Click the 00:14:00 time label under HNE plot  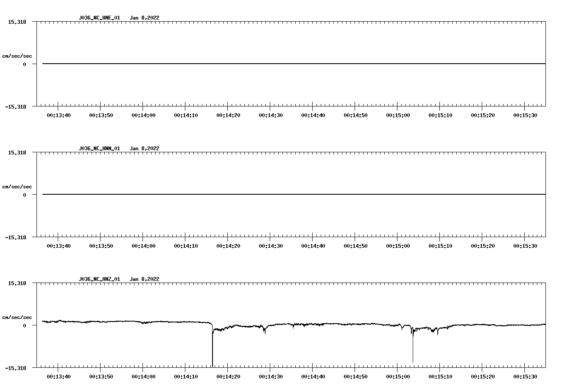point(143,115)
